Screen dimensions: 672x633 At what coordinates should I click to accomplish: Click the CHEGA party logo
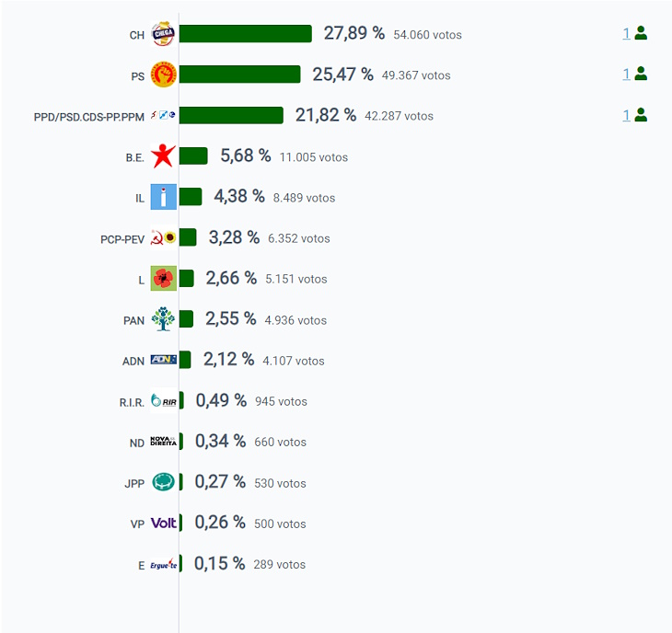[163, 33]
